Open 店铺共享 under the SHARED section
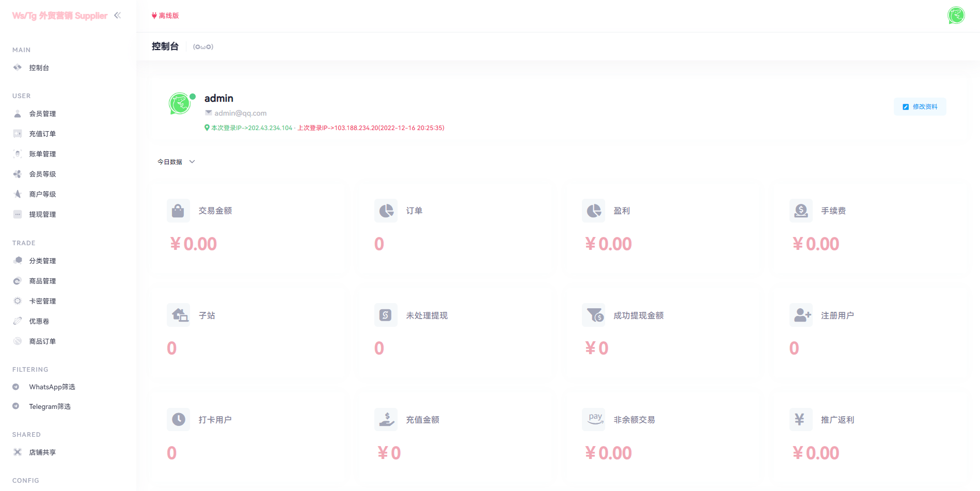This screenshot has width=980, height=491. coord(42,452)
